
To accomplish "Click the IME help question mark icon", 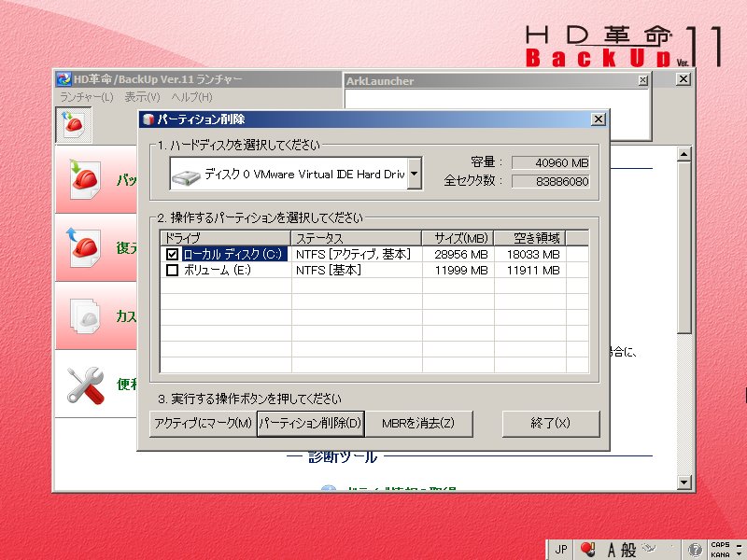I will coord(695,550).
